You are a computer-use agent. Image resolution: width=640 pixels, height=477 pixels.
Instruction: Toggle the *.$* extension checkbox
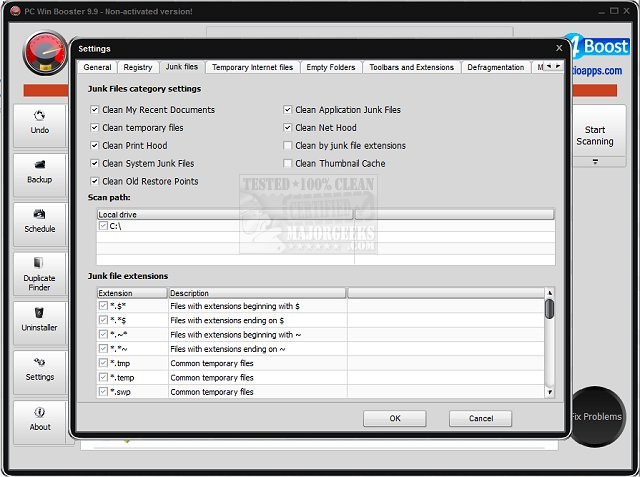[103, 306]
